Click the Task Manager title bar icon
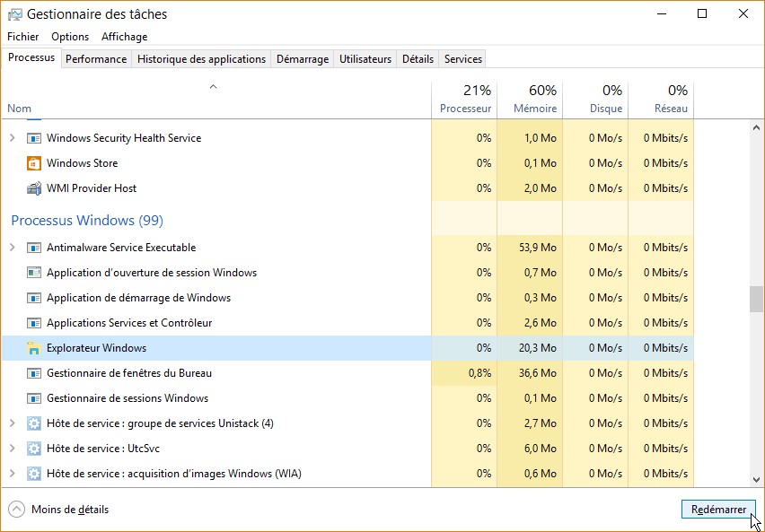Image resolution: width=765 pixels, height=532 pixels. (14, 14)
